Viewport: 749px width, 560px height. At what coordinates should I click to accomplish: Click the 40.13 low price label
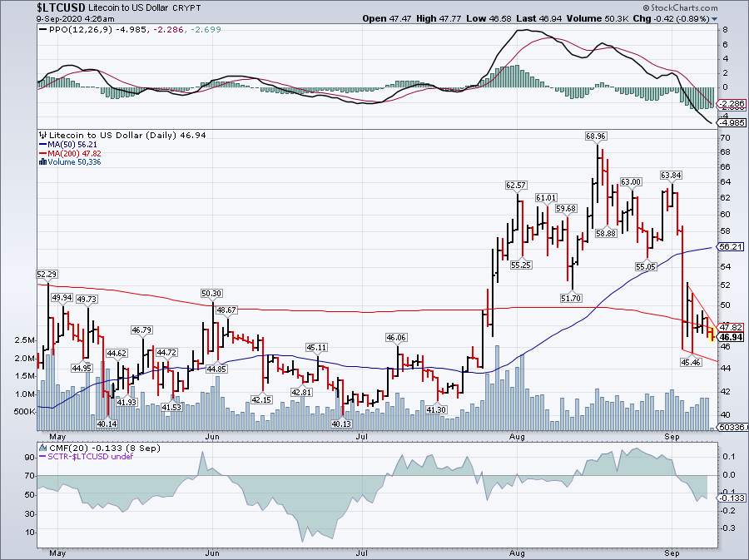click(x=341, y=424)
